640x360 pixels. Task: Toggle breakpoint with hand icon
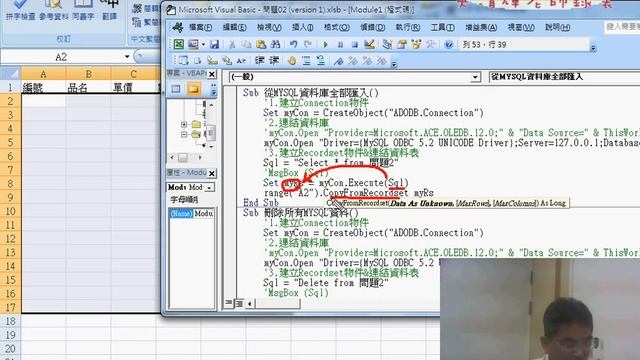pos(291,61)
